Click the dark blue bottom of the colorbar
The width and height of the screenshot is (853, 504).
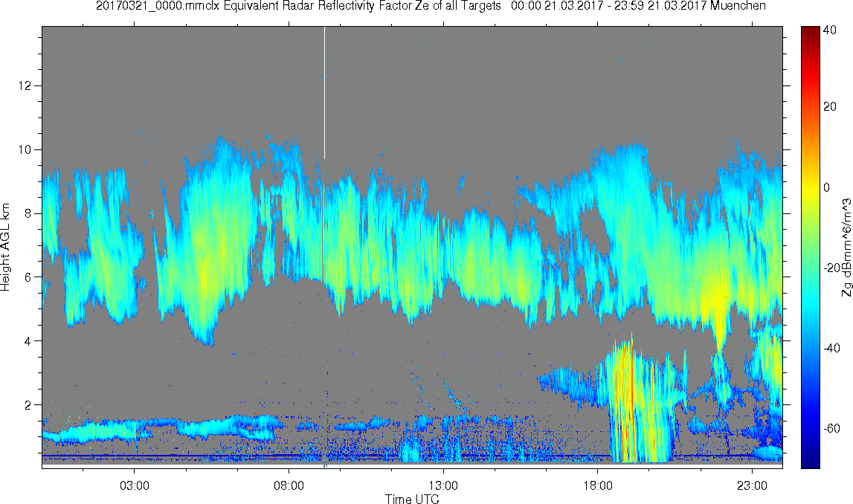click(810, 459)
